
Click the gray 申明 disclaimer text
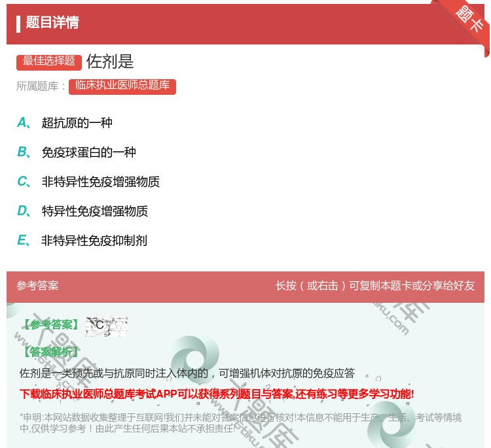coord(240,422)
